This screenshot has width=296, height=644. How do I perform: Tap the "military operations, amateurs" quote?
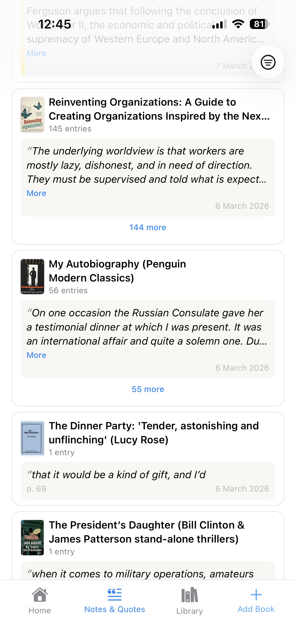[142, 574]
